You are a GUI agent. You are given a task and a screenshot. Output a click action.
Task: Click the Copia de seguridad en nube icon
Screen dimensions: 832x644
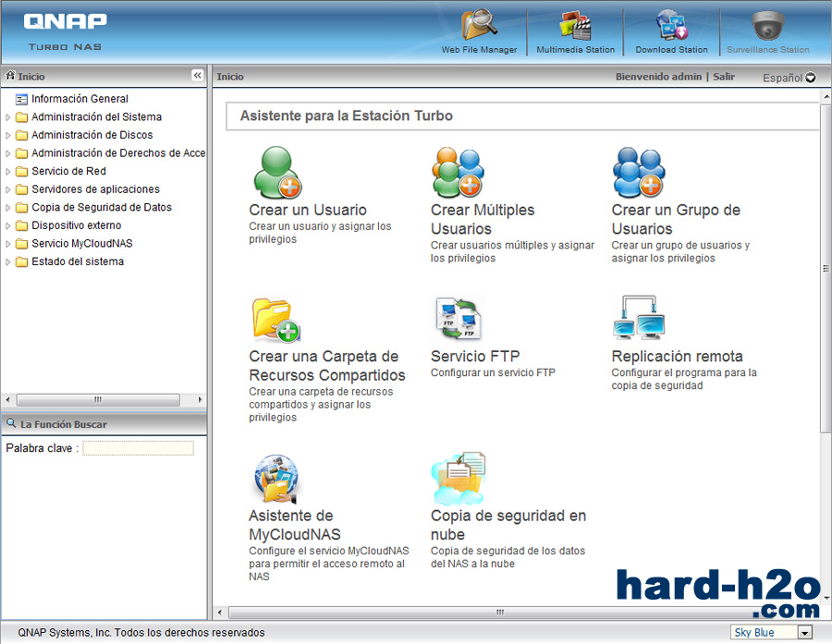click(x=459, y=479)
